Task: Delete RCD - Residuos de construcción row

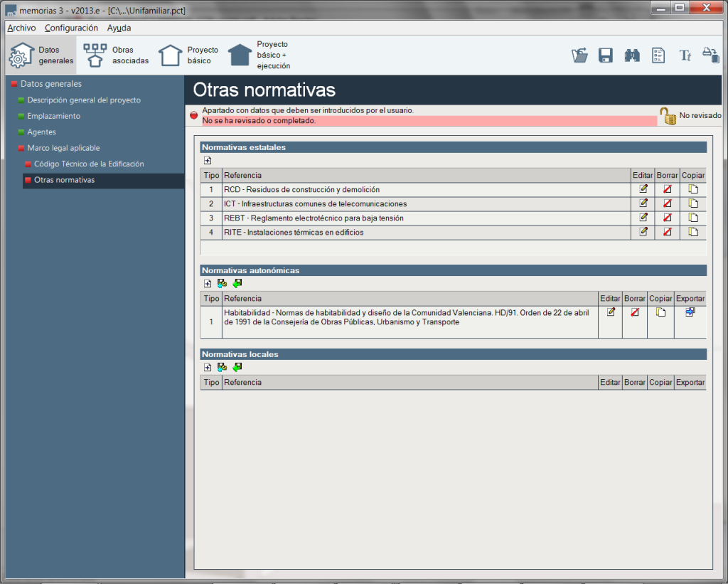Action: [x=667, y=189]
